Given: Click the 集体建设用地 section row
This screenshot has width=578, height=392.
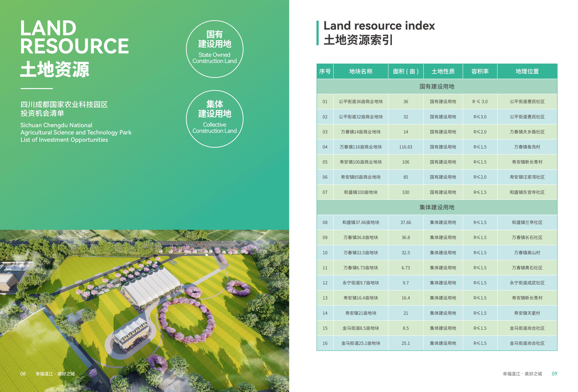Looking at the screenshot, I should point(437,207).
